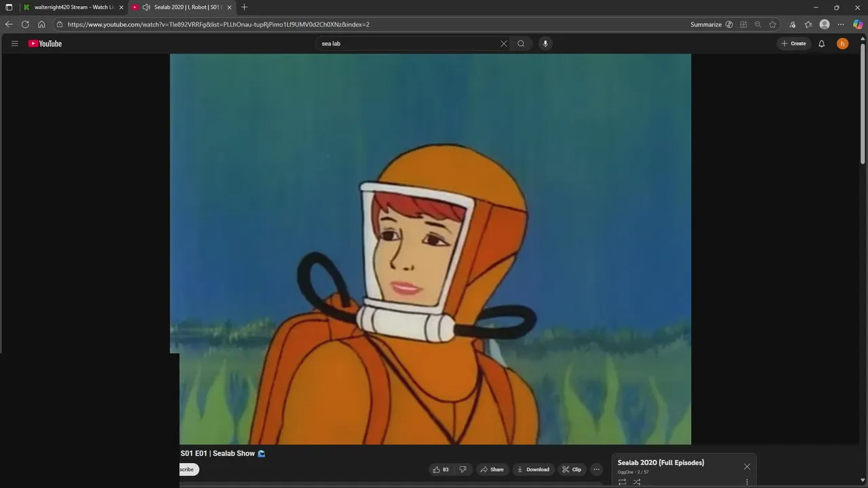868x488 pixels.
Task: Share the Sealab video
Action: [x=492, y=469]
